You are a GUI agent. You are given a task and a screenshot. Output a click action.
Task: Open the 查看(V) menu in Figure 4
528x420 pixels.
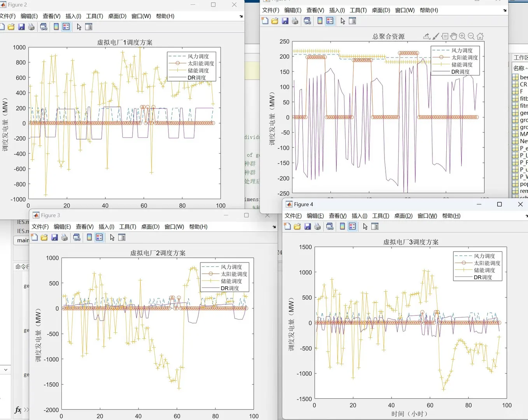pos(337,216)
